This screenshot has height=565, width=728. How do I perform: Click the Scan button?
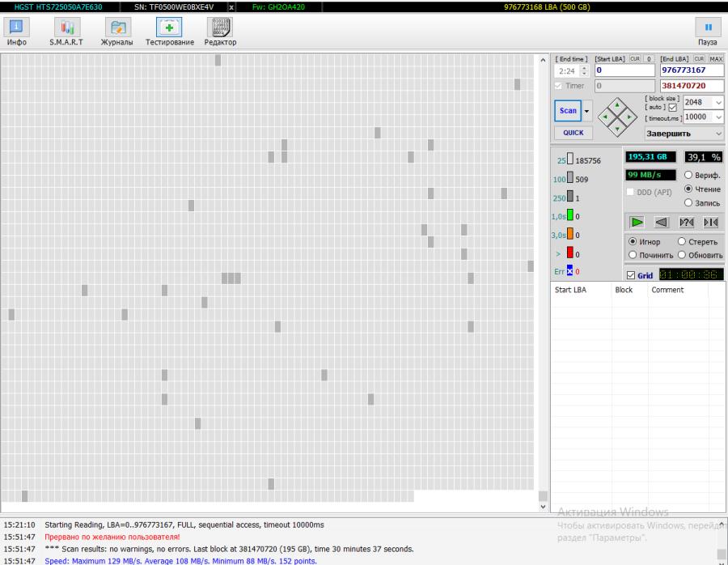pos(568,111)
